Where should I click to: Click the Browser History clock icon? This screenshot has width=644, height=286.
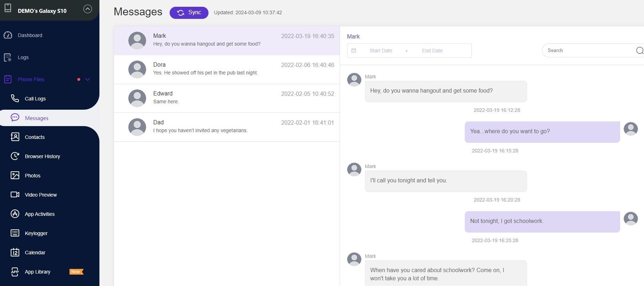(15, 156)
